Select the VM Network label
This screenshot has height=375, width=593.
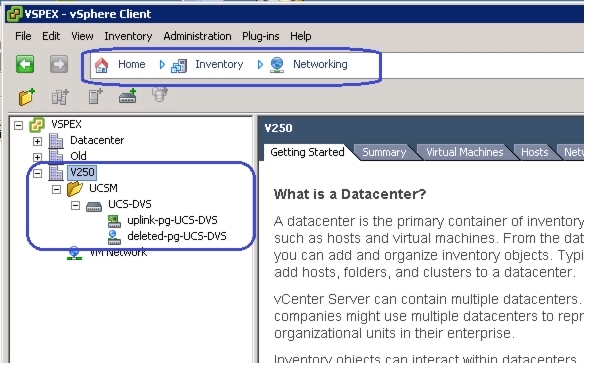pyautogui.click(x=118, y=253)
